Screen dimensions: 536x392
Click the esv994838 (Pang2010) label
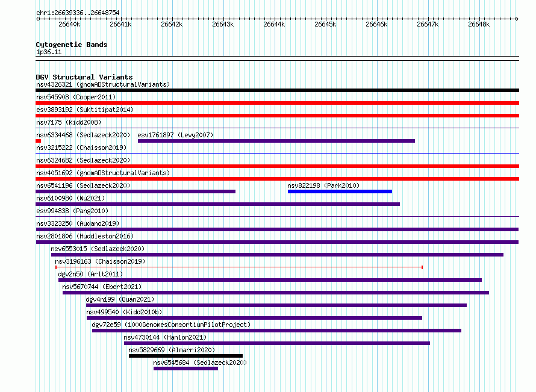click(72, 211)
